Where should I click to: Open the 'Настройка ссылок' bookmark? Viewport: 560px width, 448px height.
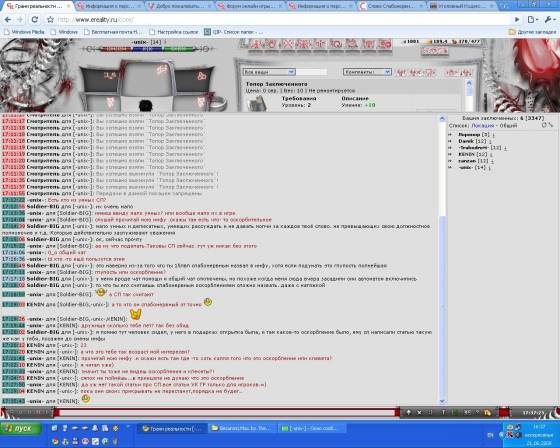pos(174,32)
